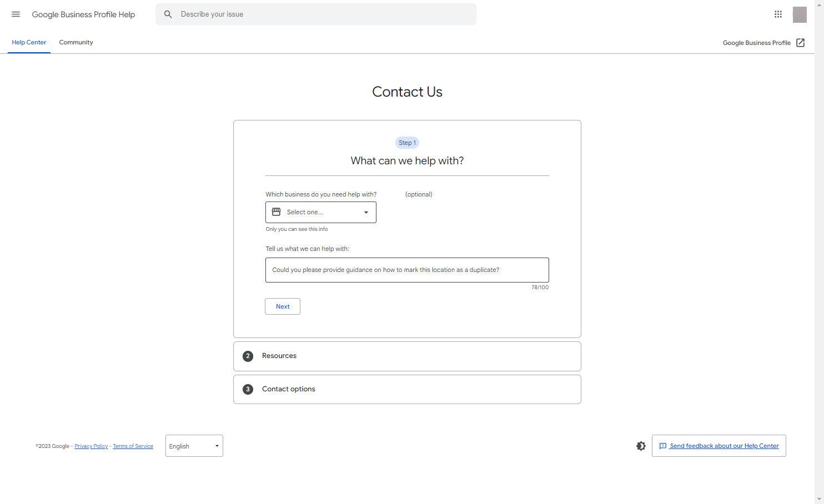This screenshot has height=504, width=824.
Task: Open the English language dropdown
Action: click(x=194, y=446)
